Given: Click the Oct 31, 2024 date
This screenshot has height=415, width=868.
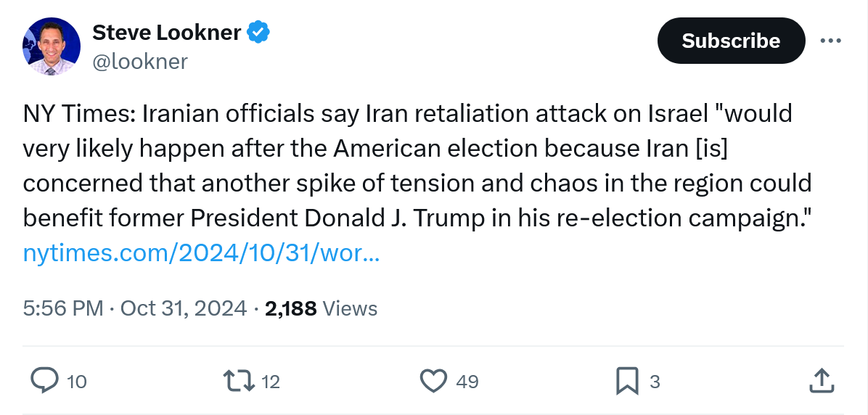Looking at the screenshot, I should point(183,308).
